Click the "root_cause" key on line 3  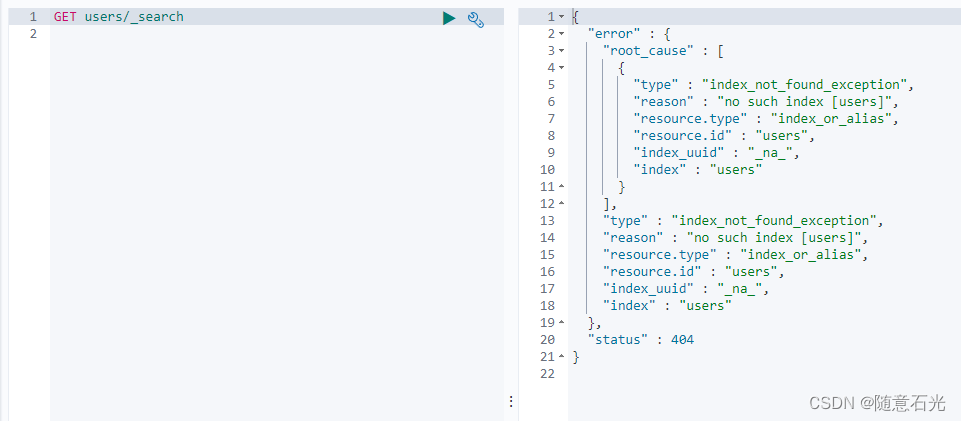[648, 51]
